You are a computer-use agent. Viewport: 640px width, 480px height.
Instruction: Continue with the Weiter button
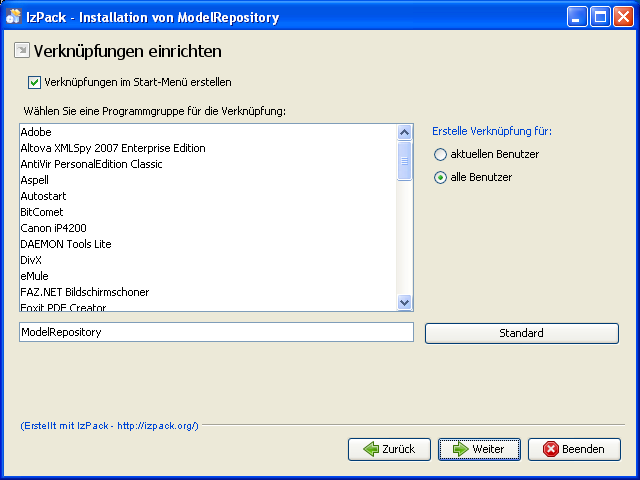tap(479, 449)
